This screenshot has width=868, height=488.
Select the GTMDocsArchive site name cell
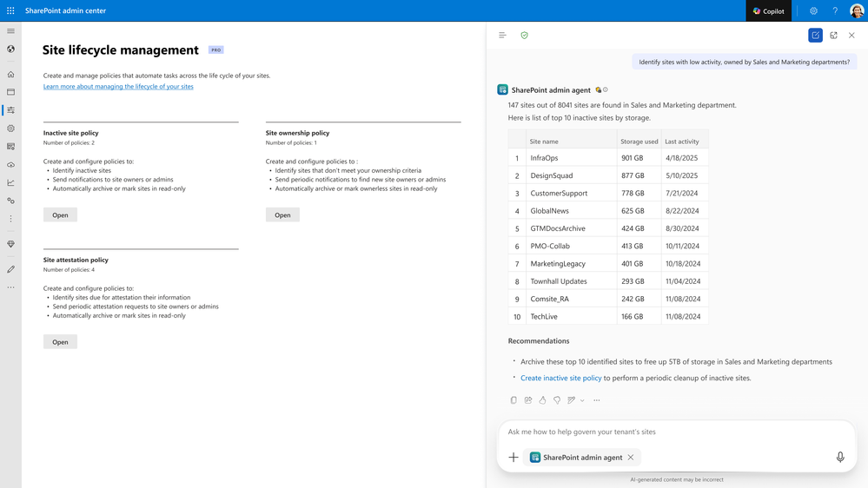571,228
